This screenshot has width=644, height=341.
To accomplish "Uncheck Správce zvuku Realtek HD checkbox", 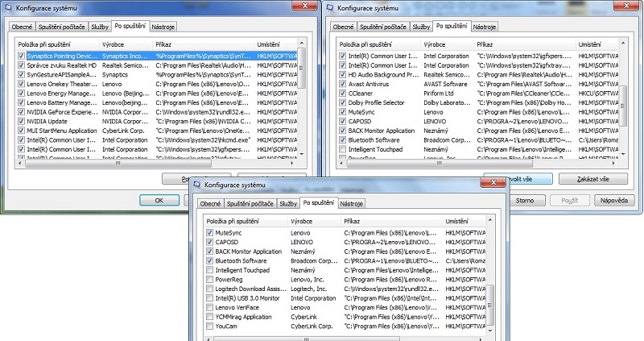I will tap(21, 65).
